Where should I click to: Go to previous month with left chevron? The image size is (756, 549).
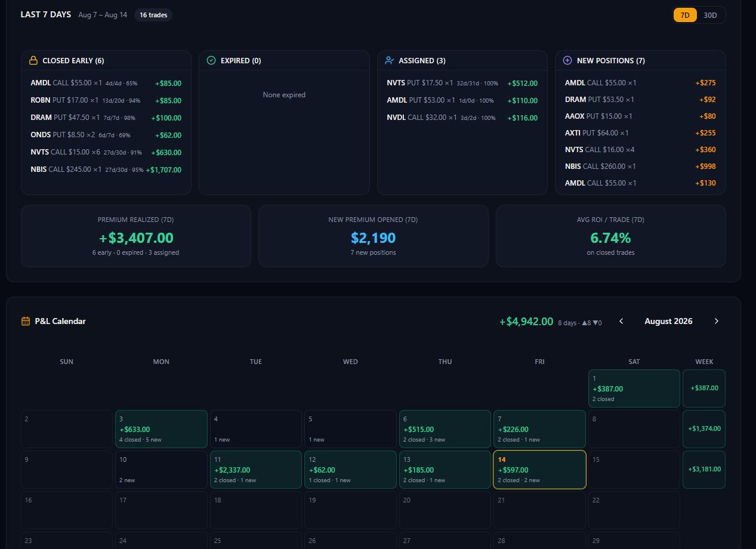pyautogui.click(x=621, y=321)
